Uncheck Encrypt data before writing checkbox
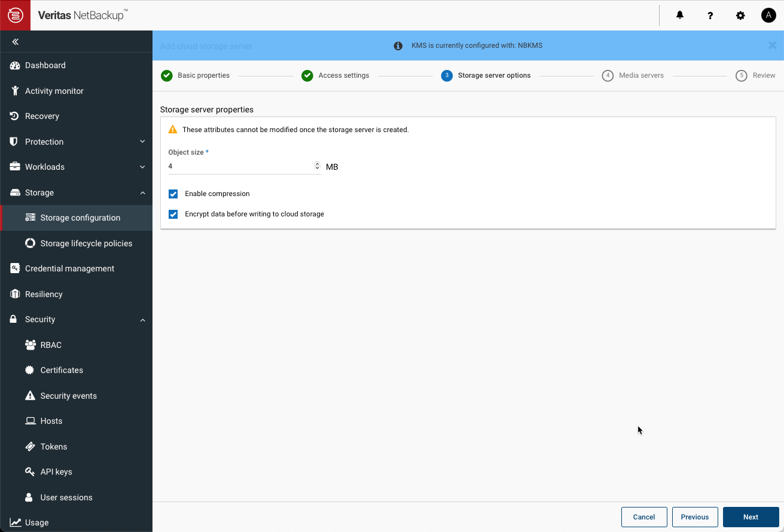 click(173, 214)
